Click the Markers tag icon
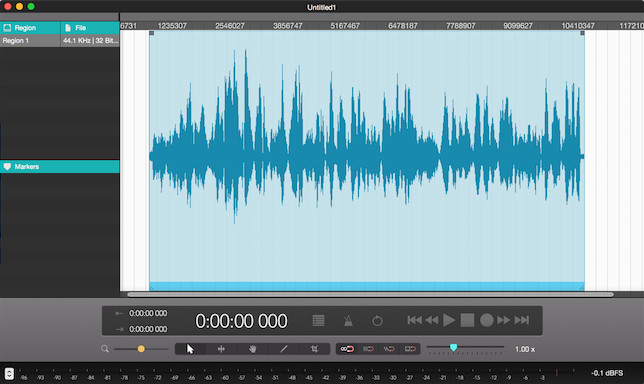This screenshot has height=384, width=644. click(x=7, y=166)
